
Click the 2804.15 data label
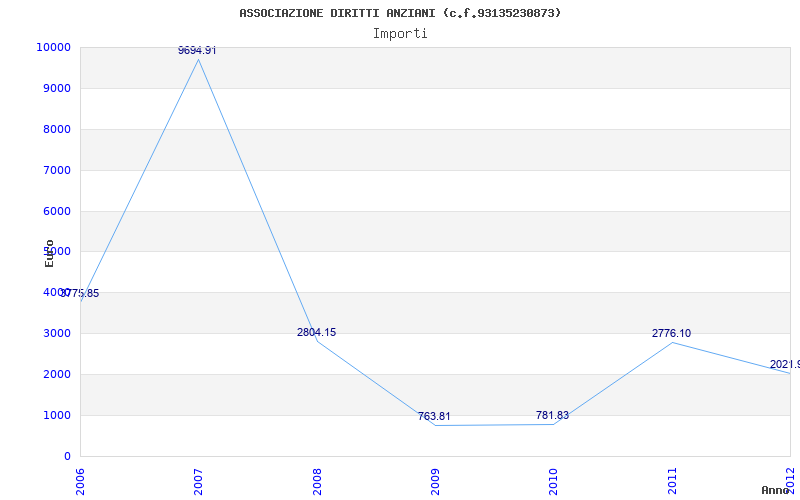(x=316, y=332)
